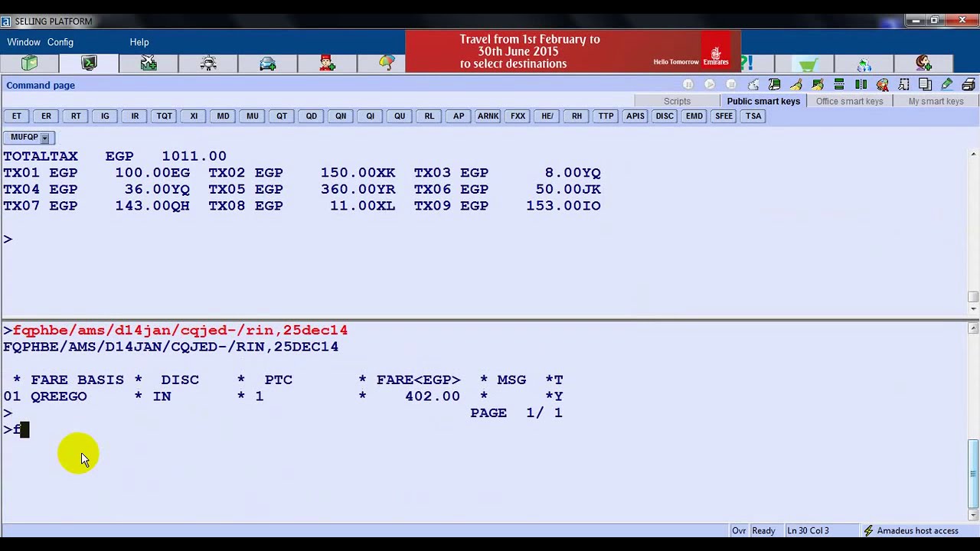Switch to My smart keys tab
This screenshot has height=551, width=980.
[x=936, y=101]
